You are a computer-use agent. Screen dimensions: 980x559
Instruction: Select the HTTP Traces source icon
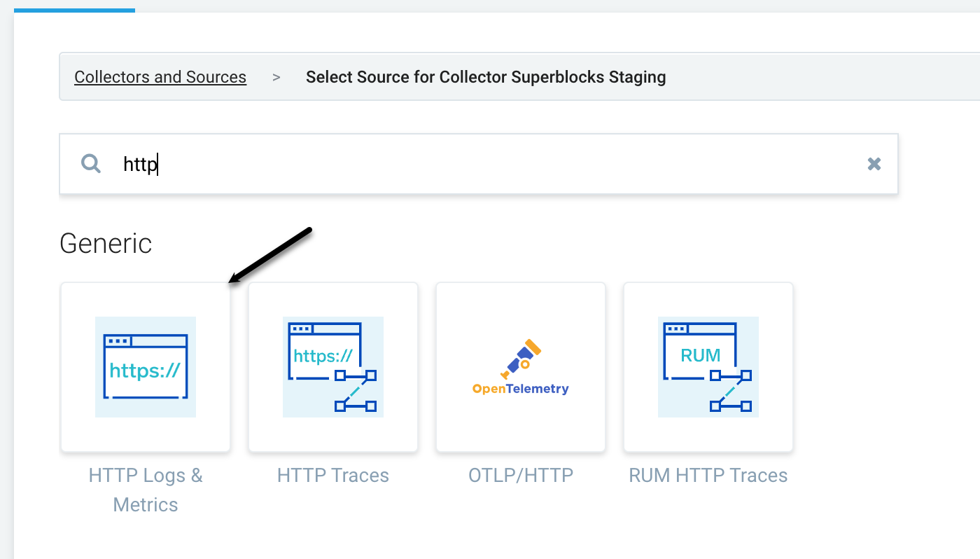pos(332,366)
